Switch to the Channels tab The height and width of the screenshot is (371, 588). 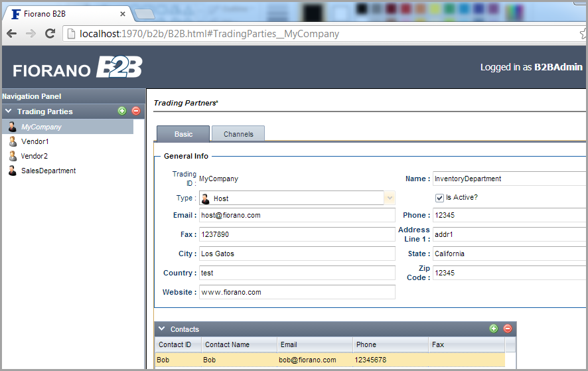coord(238,134)
